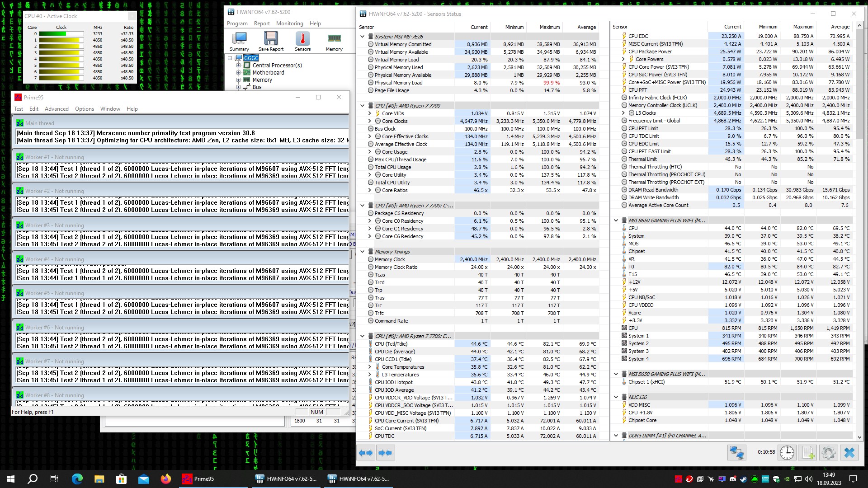Viewport: 868px width, 488px height.
Task: Click the clock reset timer icon
Action: [787, 452]
